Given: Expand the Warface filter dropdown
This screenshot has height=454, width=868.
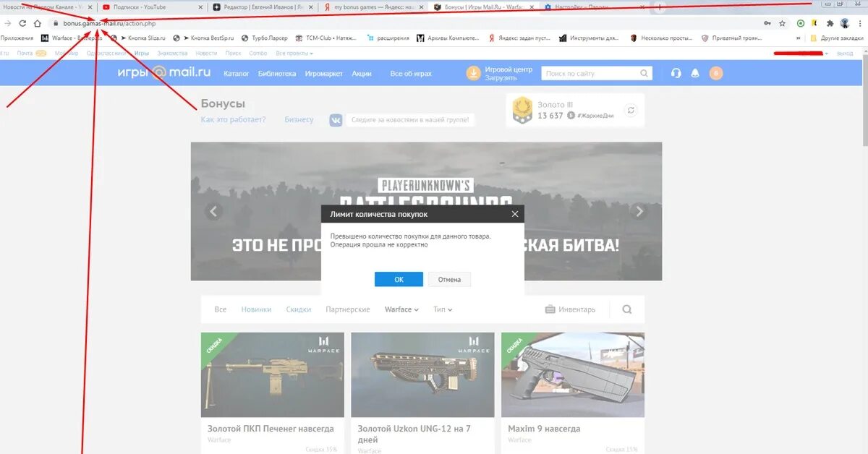Looking at the screenshot, I should click(x=402, y=309).
